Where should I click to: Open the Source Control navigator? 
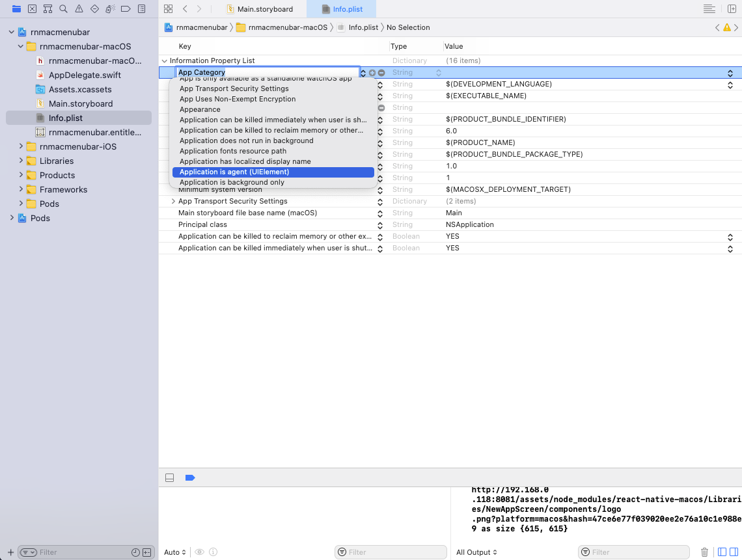coord(32,8)
